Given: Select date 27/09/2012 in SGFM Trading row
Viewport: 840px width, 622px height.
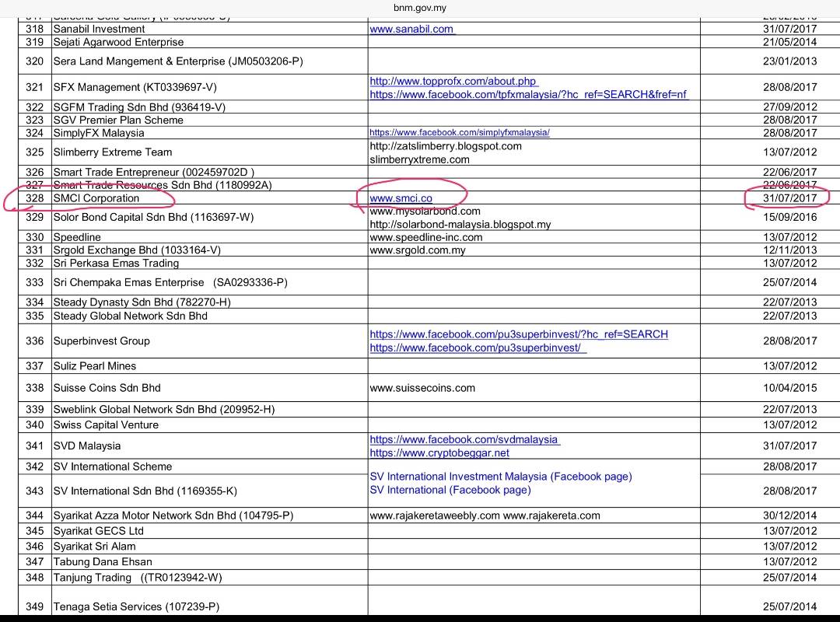Looking at the screenshot, I should click(x=789, y=107).
